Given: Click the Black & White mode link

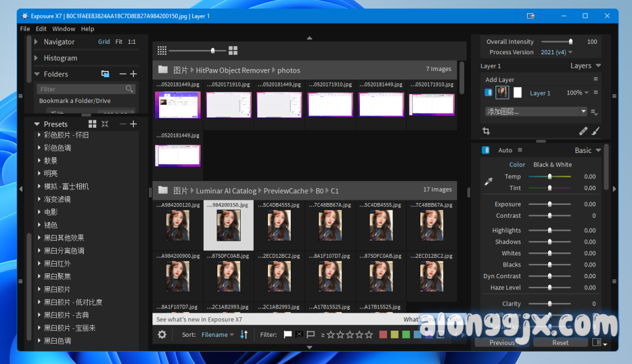Looking at the screenshot, I should pos(552,165).
